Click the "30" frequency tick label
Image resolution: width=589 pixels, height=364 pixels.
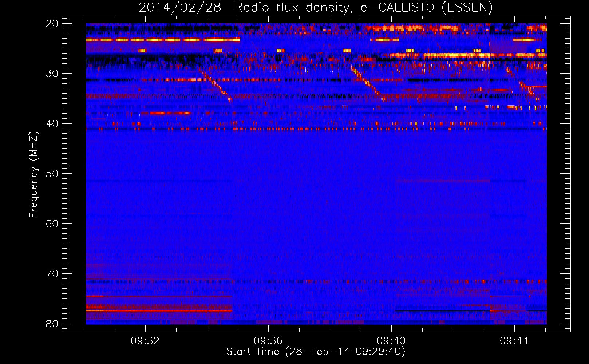pyautogui.click(x=52, y=74)
